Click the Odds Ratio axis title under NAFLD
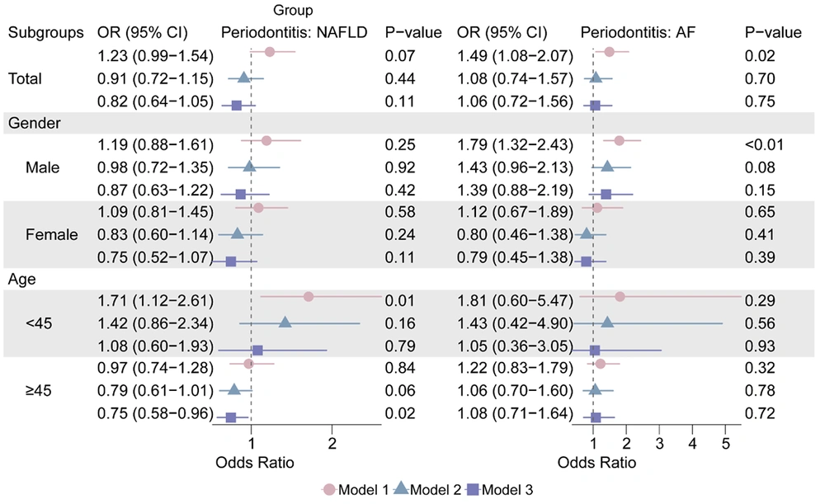 click(x=255, y=463)
